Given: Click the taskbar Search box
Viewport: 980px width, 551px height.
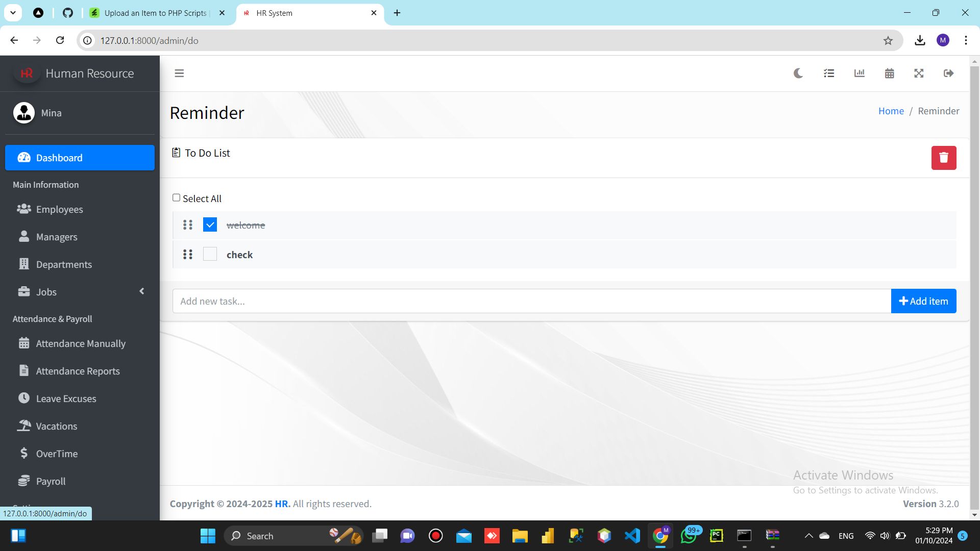Looking at the screenshot, I should [x=293, y=536].
